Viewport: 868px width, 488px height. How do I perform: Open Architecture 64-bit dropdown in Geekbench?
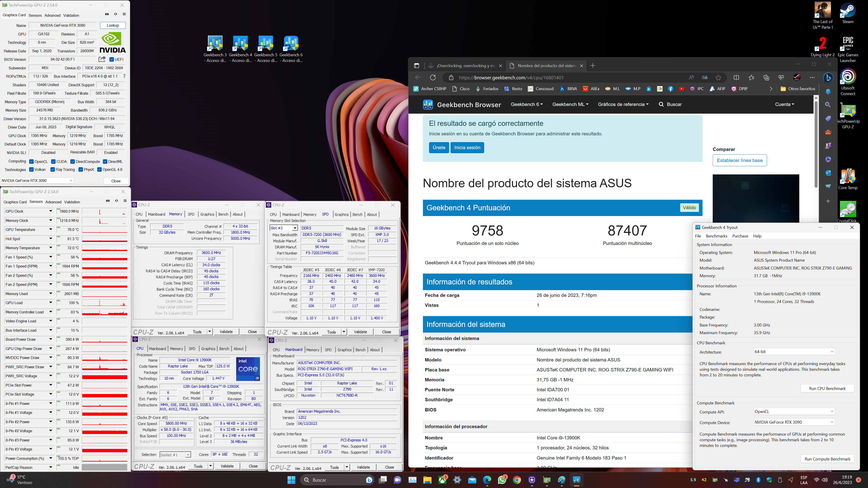[x=794, y=352]
